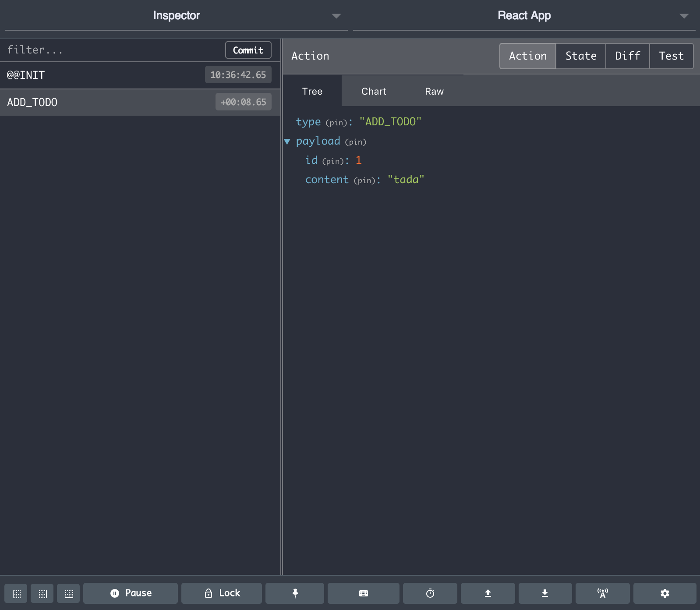Pause recording with the Pause button
Screen dimensions: 700x610
tap(131, 593)
